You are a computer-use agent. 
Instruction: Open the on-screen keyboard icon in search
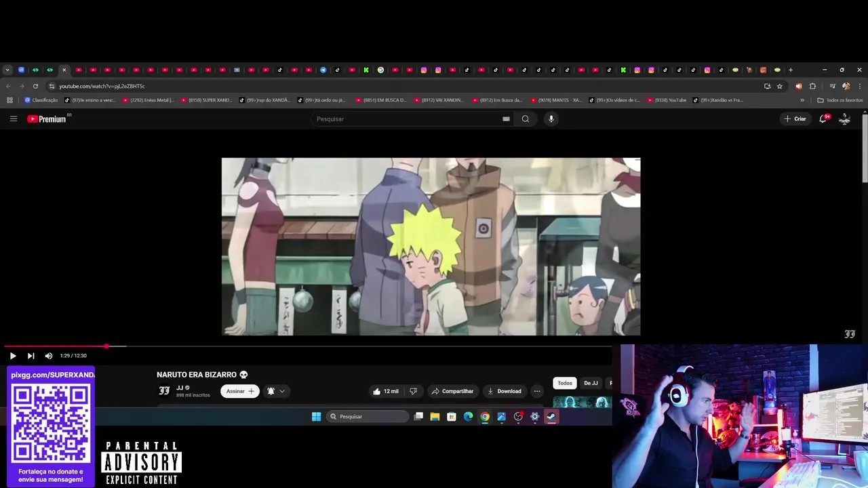point(506,119)
